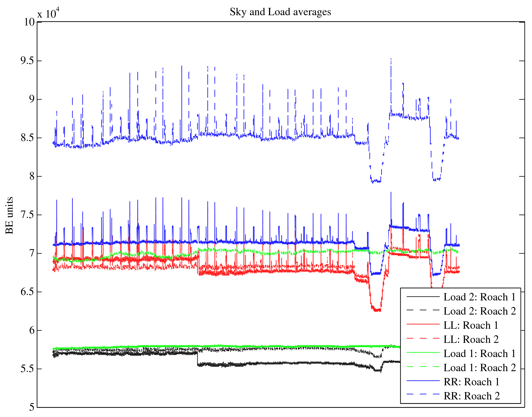Click the 9.5 tick label on y-axis
The height and width of the screenshot is (417, 532).
28,61
